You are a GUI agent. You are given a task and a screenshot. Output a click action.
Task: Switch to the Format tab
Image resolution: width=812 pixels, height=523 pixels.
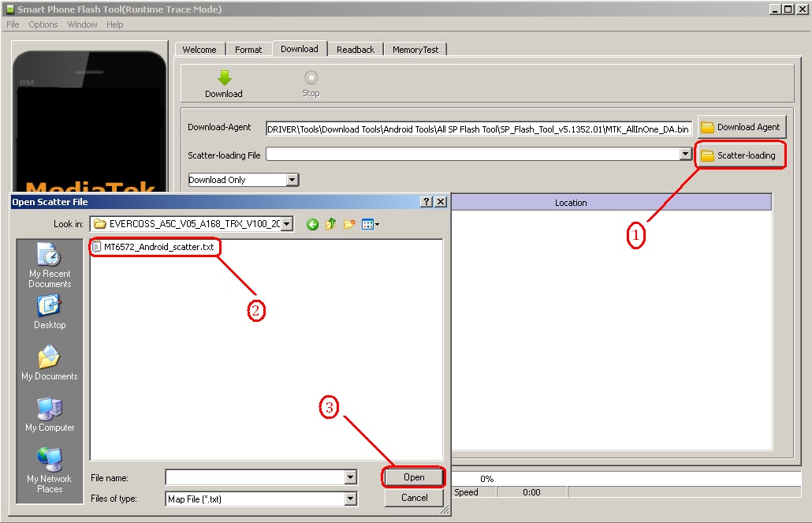(x=248, y=49)
